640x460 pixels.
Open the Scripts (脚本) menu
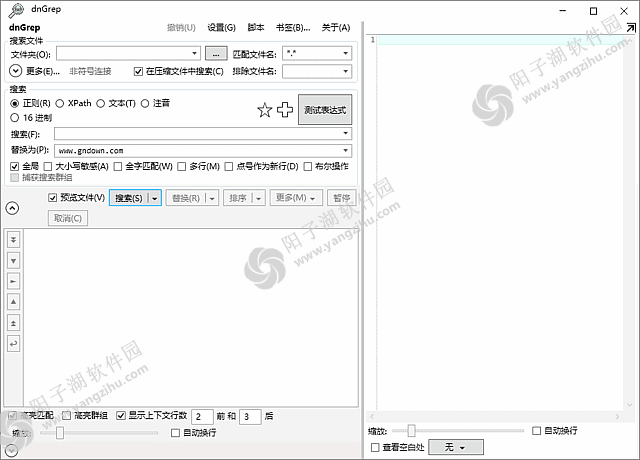pos(256,27)
